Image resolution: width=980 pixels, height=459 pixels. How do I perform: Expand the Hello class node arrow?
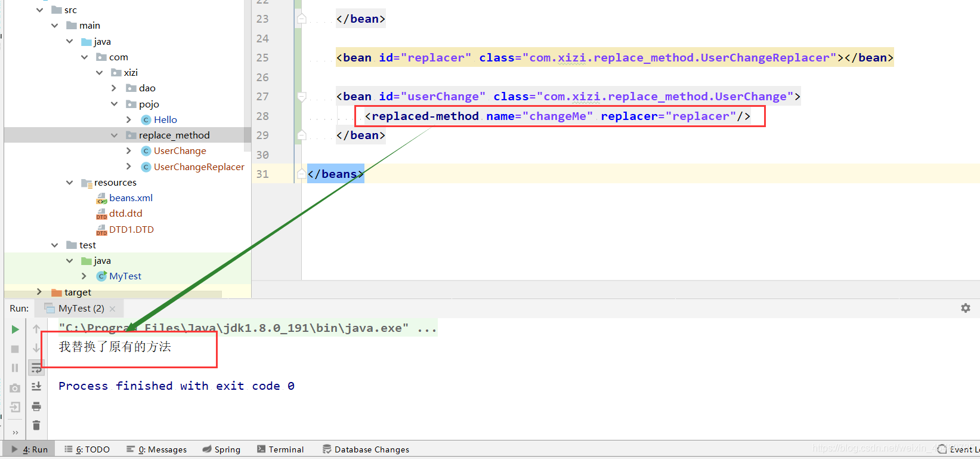pyautogui.click(x=129, y=119)
